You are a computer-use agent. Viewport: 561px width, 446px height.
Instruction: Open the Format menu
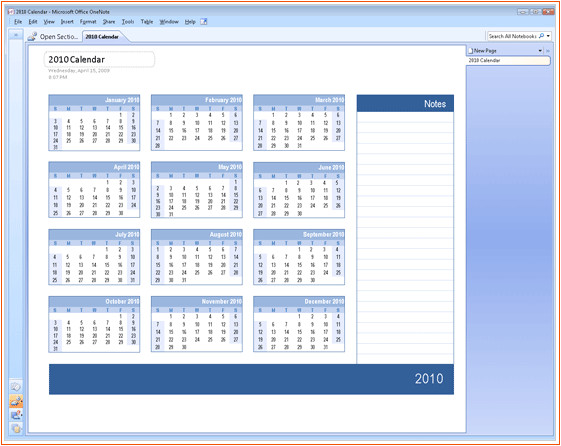(88, 22)
